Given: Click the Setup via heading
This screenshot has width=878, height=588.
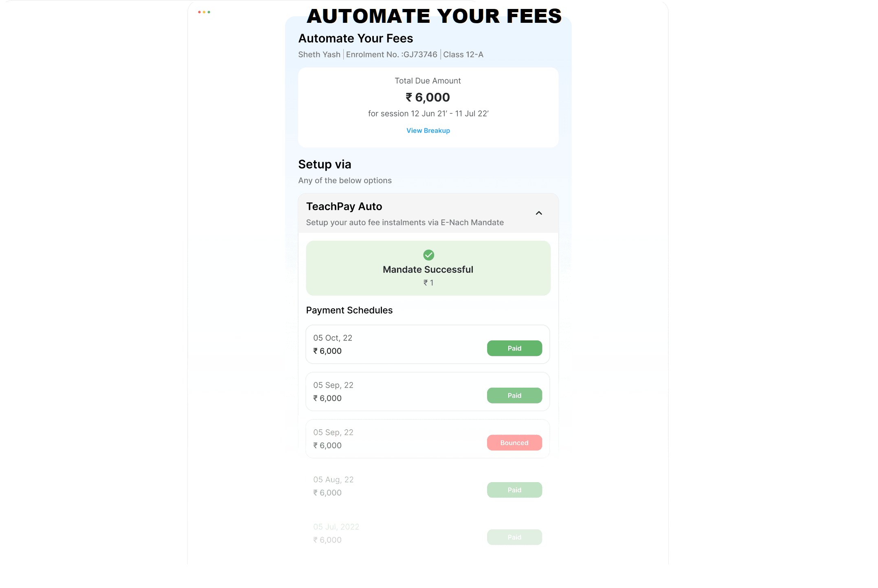Looking at the screenshot, I should tap(325, 164).
